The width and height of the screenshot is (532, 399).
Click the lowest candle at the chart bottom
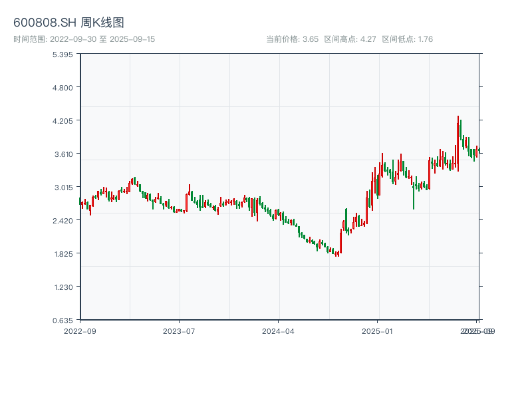(x=336, y=253)
